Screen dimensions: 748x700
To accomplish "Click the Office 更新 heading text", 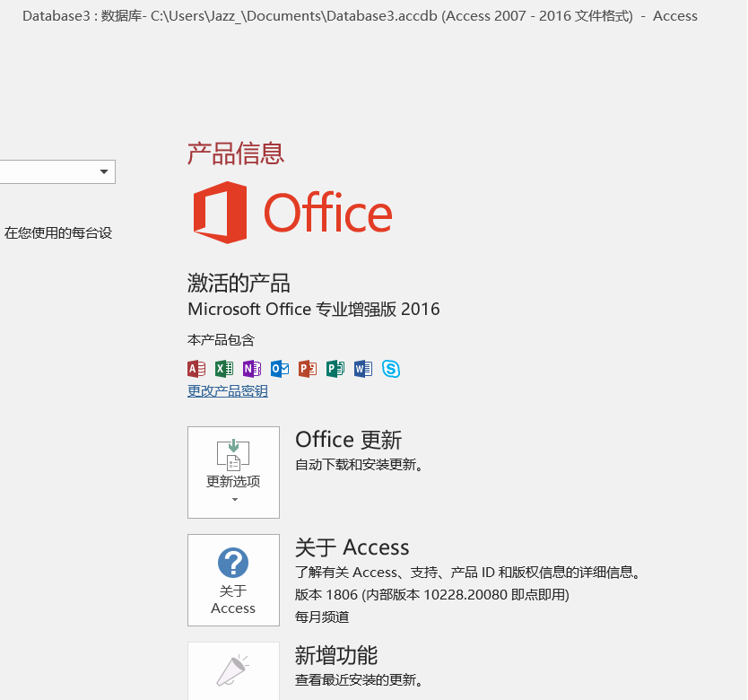I will click(348, 440).
